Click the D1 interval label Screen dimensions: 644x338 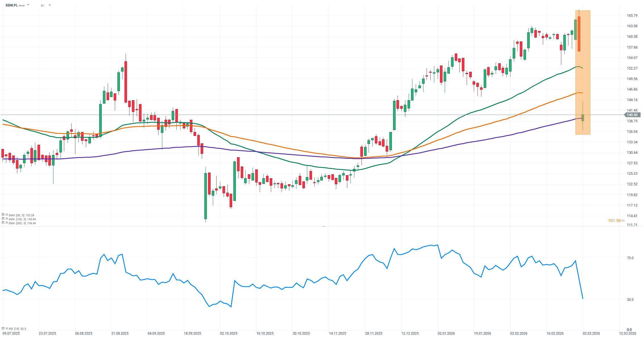pos(42,5)
